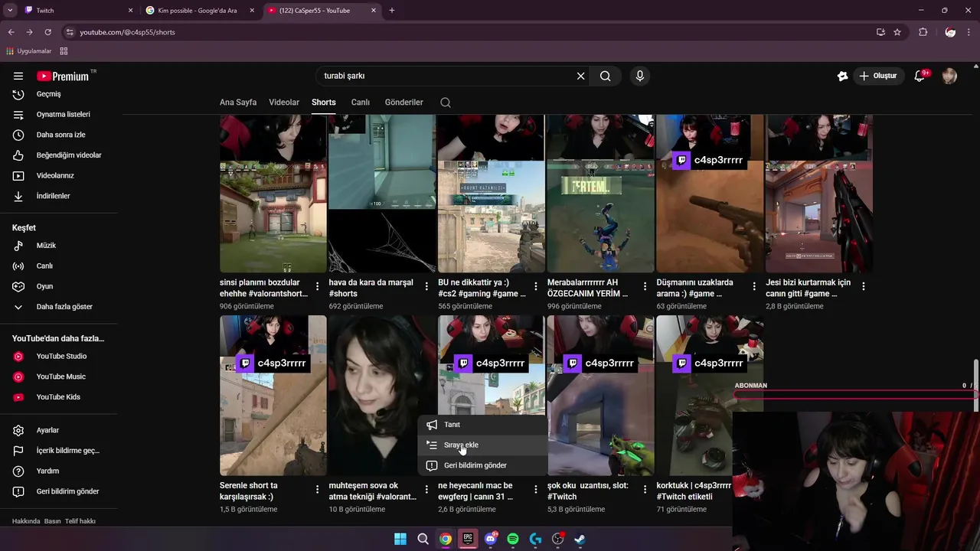Screen dimensions: 980x551
Task: Open options for 'Serenle short ta' short
Action: (x=318, y=490)
